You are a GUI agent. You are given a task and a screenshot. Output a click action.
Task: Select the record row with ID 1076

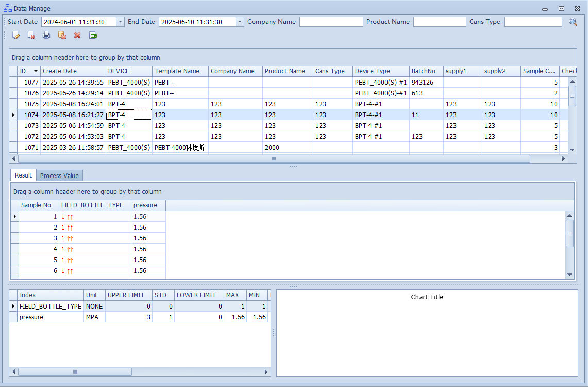288,93
